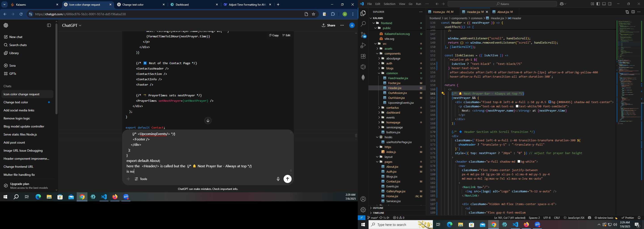Click ChatGPT logo in sidebar
This screenshot has width=644, height=229.
(x=6, y=25)
